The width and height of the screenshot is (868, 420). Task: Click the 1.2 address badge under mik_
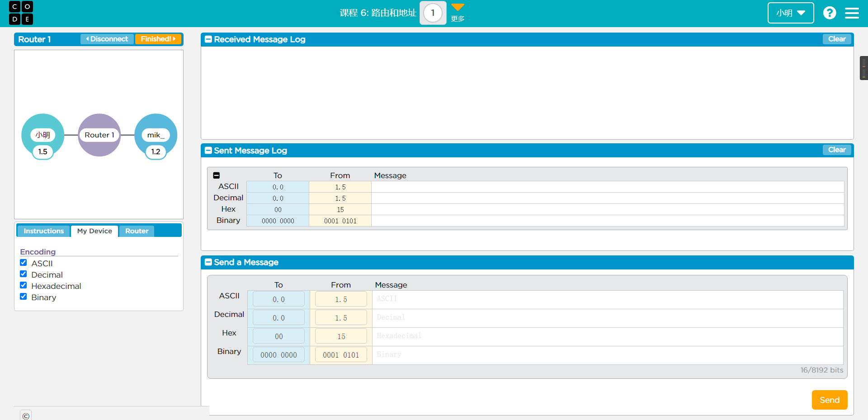[156, 151]
